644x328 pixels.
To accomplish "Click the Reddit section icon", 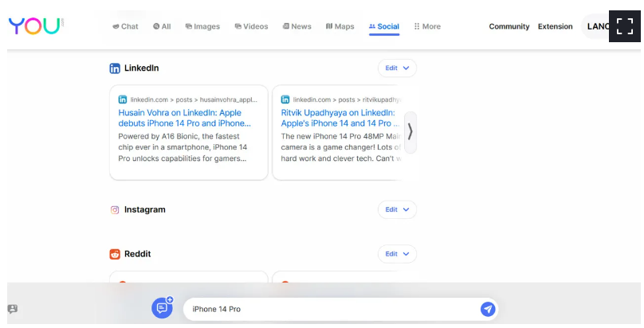I will [115, 254].
